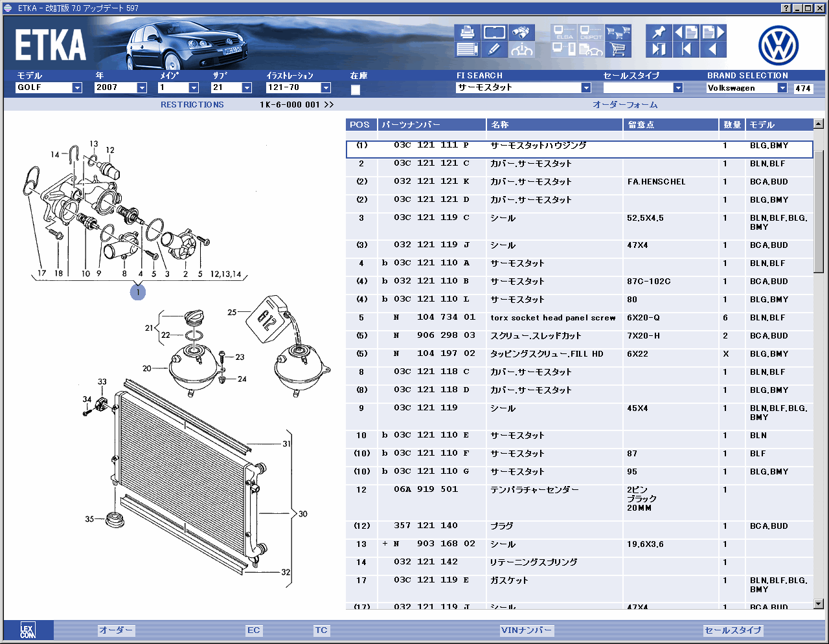The width and height of the screenshot is (829, 644).
Task: Go to the next page icon
Action: click(713, 32)
